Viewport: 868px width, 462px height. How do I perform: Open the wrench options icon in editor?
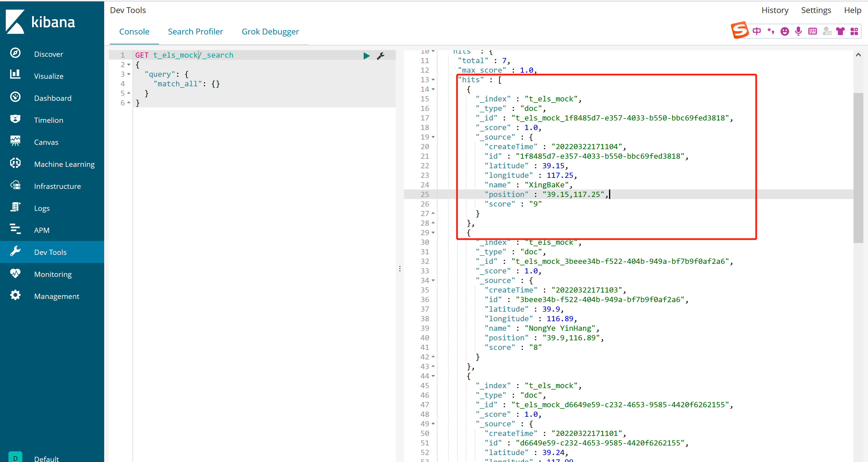click(x=380, y=56)
